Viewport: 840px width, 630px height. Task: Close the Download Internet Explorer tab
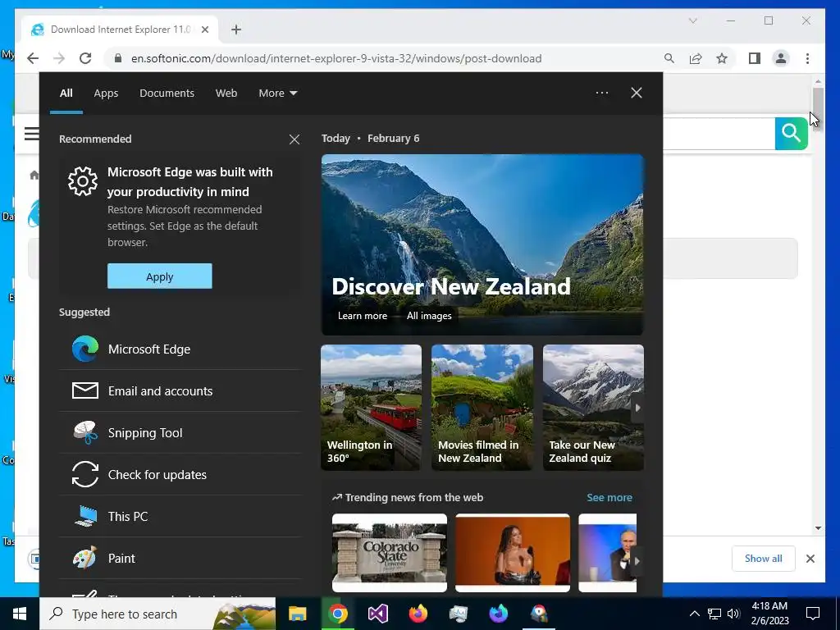click(204, 30)
